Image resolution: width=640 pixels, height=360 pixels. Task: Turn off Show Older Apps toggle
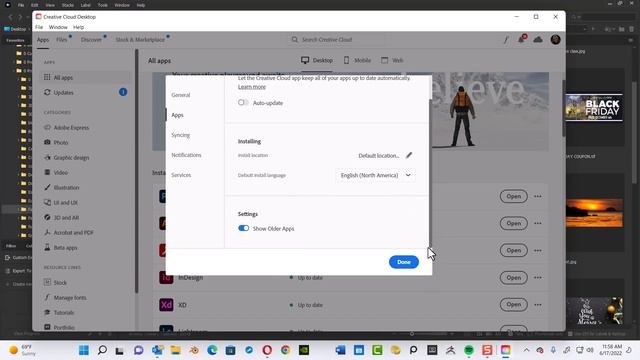point(243,228)
